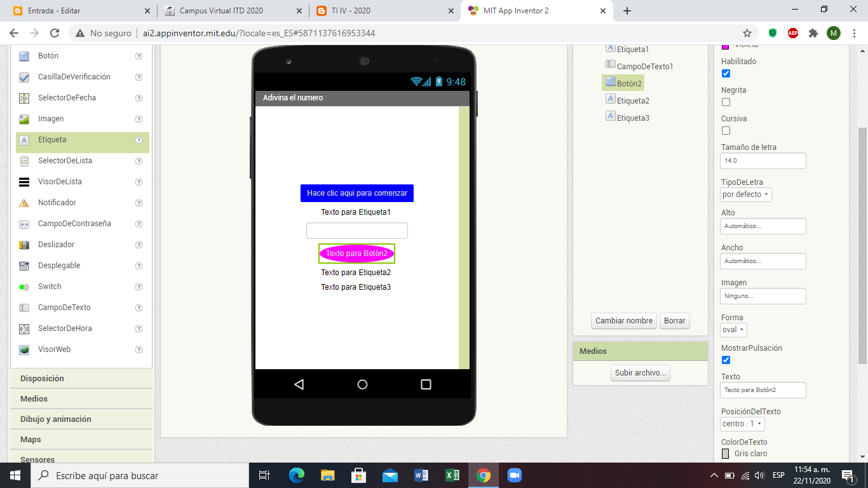Select the Imagen component icon
This screenshot has height=488, width=868.
(x=24, y=119)
